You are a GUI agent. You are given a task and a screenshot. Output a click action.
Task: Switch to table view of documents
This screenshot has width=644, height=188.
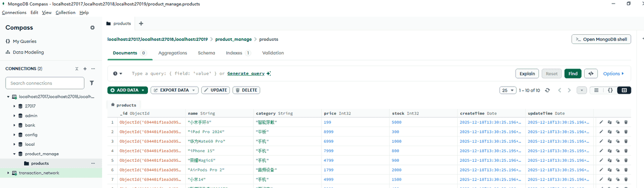(624, 90)
